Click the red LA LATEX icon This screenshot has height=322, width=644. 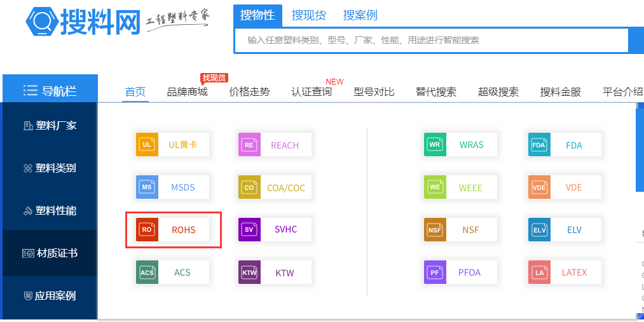coord(539,272)
